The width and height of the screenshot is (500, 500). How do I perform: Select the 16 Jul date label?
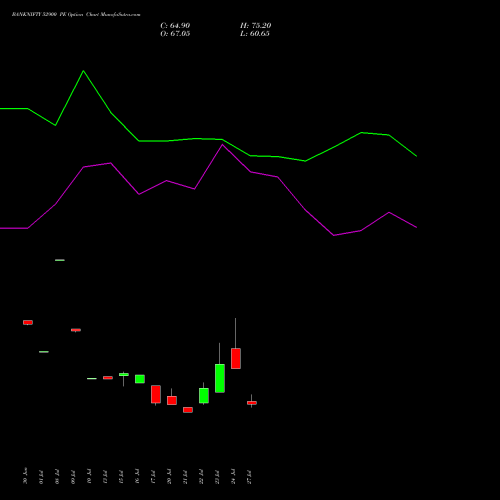pos(137,477)
